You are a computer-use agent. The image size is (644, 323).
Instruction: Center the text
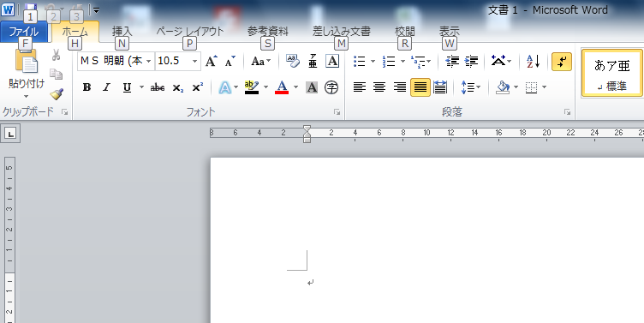(379, 87)
